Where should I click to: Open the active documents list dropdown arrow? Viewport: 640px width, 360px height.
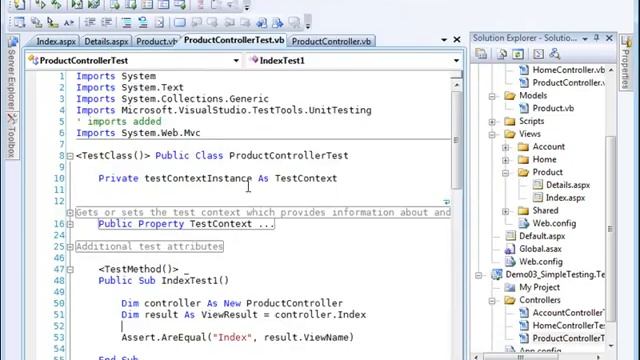click(444, 40)
